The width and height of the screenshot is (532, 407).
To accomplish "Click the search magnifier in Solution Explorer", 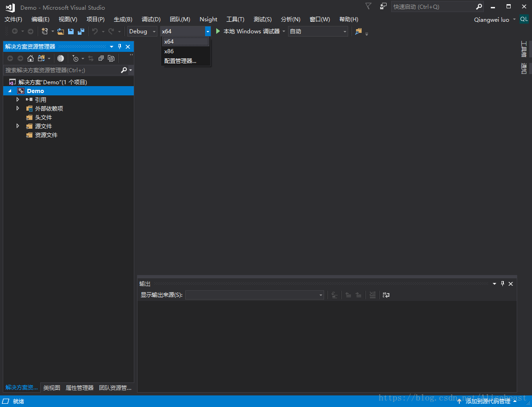I will tap(124, 70).
